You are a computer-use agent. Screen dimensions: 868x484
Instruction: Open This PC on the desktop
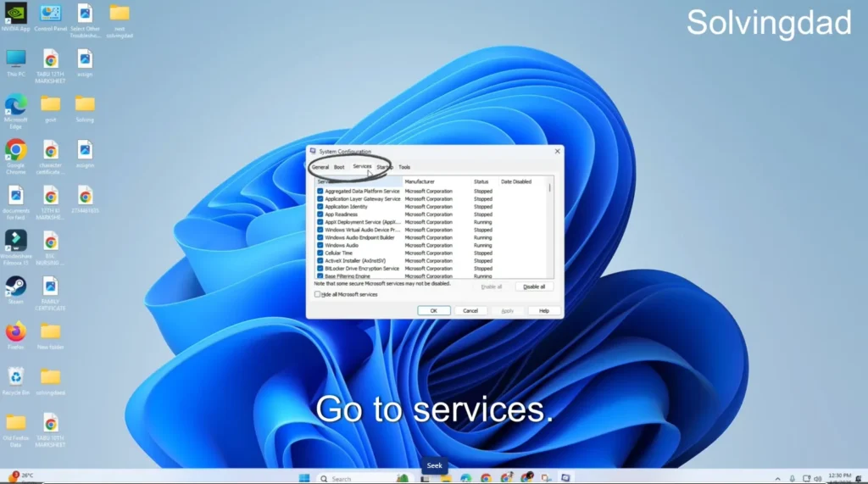click(x=15, y=63)
